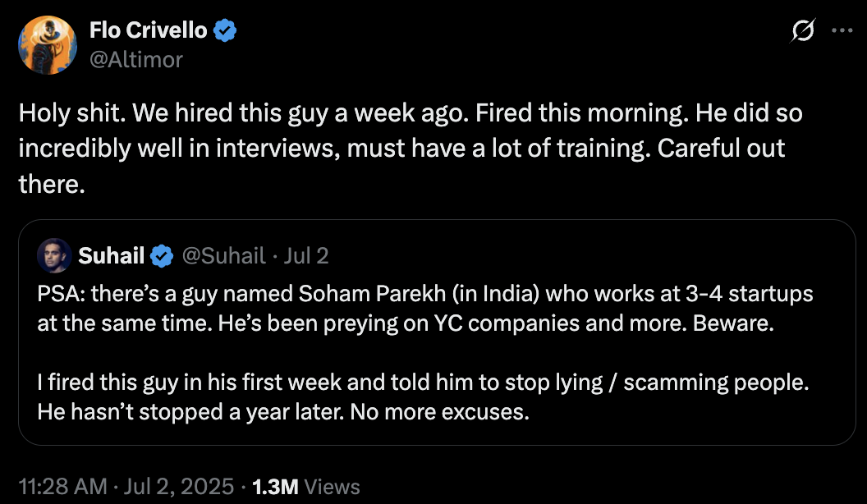This screenshot has width=867, height=504.
Task: Click the word Views beside 1.3M
Action: [332, 487]
